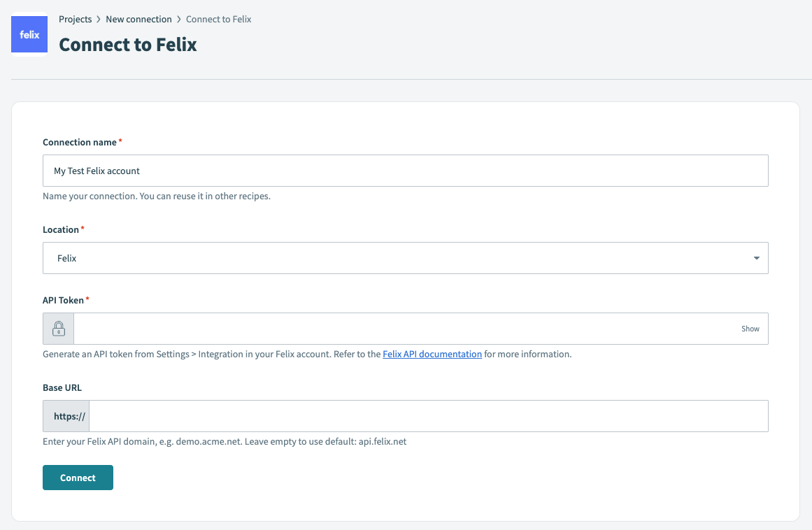Click the Connect to Felix breadcrumb item
812x530 pixels.
pyautogui.click(x=218, y=20)
